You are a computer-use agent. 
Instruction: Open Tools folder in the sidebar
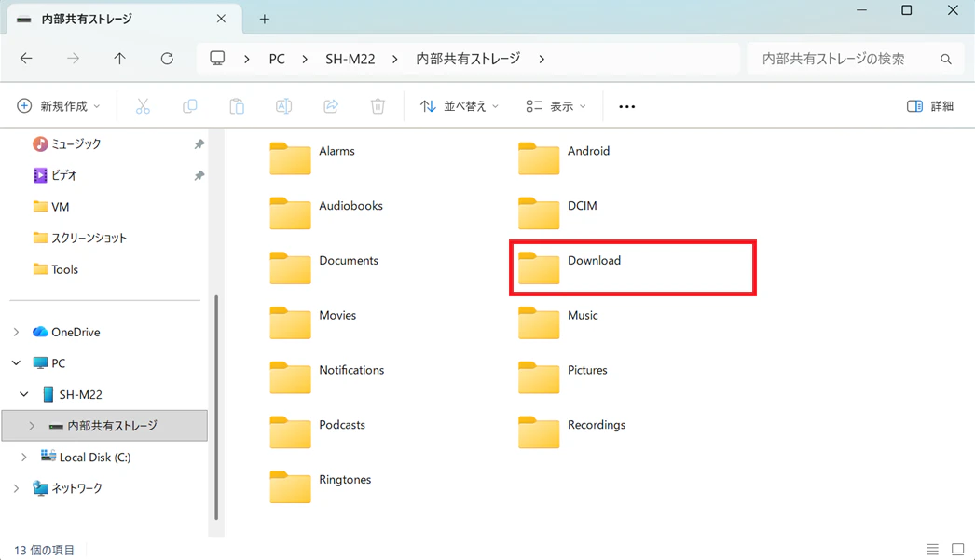55,269
